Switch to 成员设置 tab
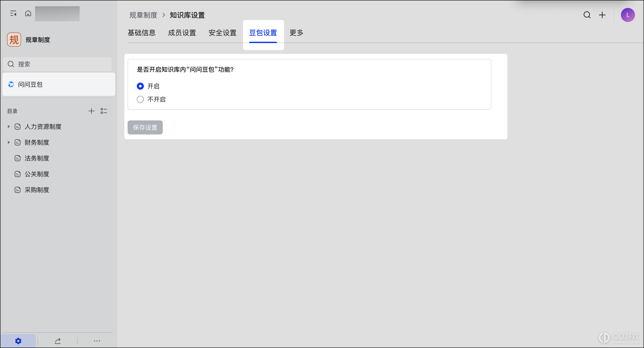Screen dimensions: 644x348 (182, 33)
